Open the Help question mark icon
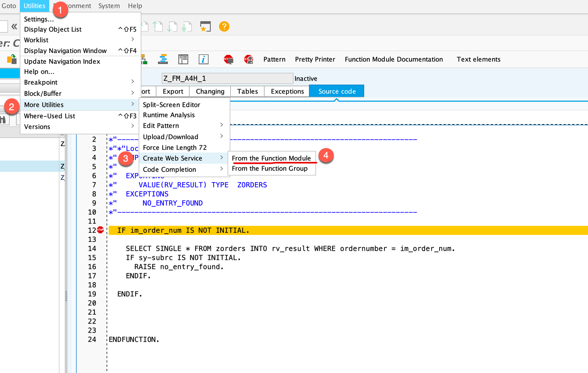Screen dimensions: 588x373 (x=224, y=26)
